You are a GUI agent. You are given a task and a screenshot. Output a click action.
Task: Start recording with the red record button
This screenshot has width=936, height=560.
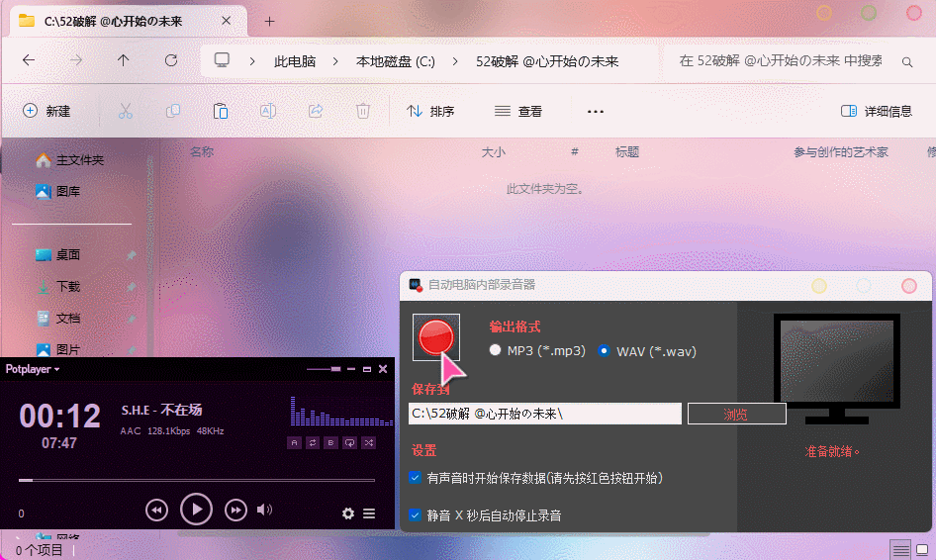(436, 337)
